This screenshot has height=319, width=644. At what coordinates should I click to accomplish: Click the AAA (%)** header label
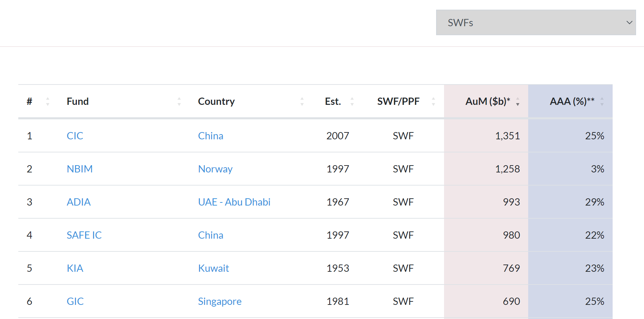[x=572, y=101]
